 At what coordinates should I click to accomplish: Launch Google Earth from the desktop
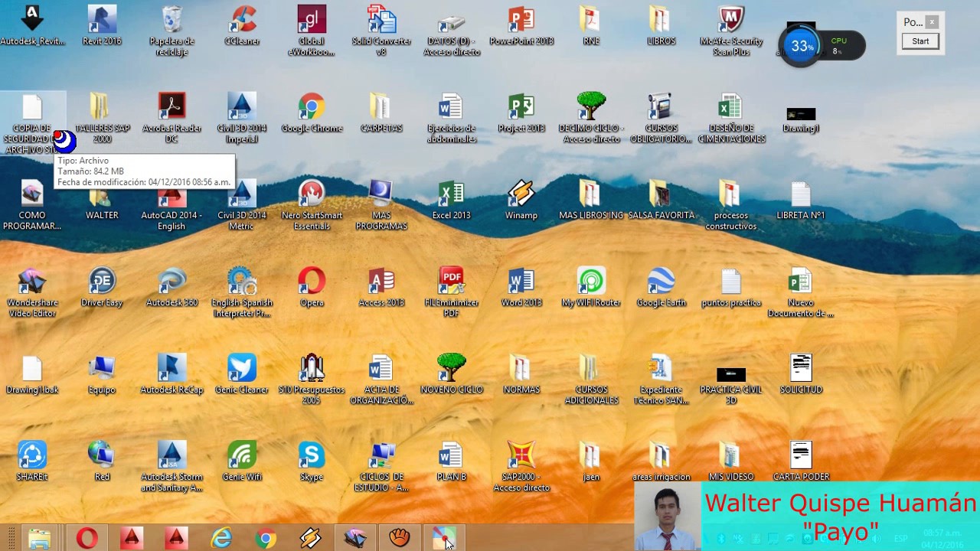click(x=661, y=287)
